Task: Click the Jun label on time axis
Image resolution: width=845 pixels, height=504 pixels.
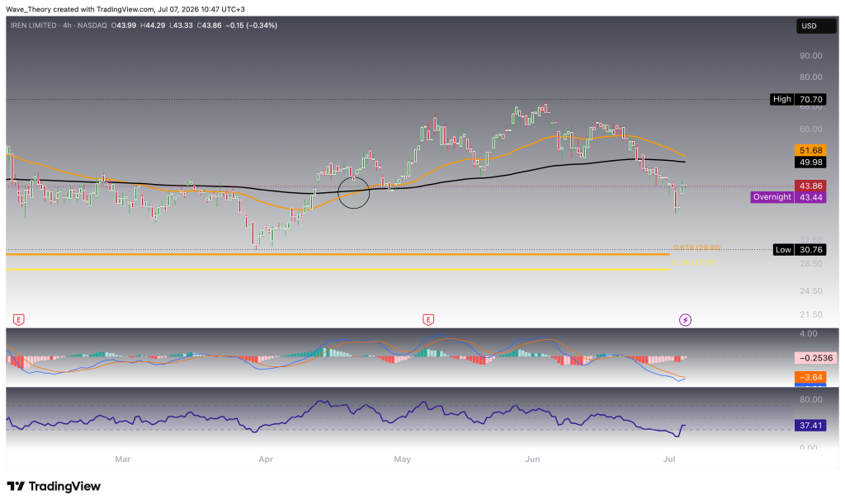Action: coord(532,459)
